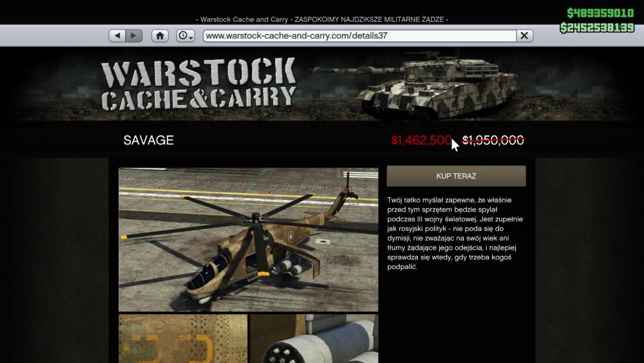The image size is (644, 363).
Task: View the rocket pod close-up thumbnail
Action: (314, 338)
